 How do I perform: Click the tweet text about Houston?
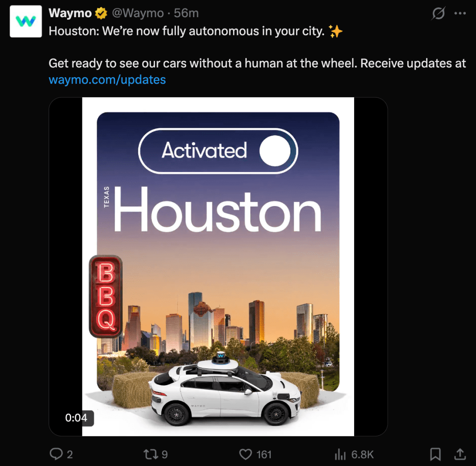(x=196, y=31)
